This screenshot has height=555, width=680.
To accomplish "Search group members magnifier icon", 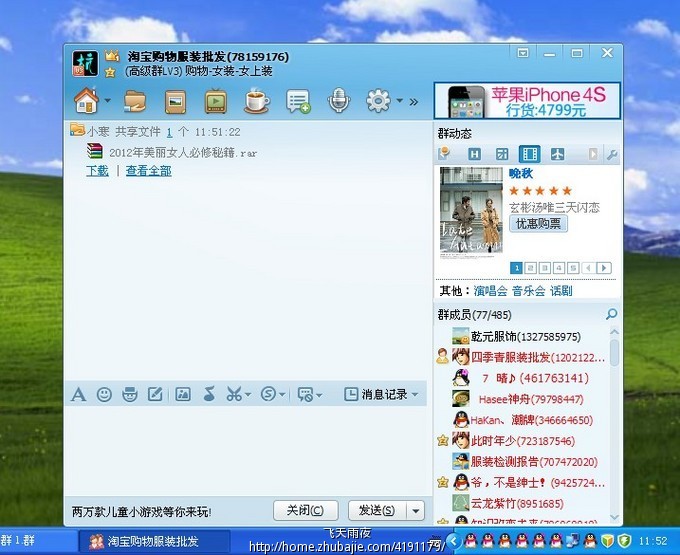I will (x=611, y=314).
